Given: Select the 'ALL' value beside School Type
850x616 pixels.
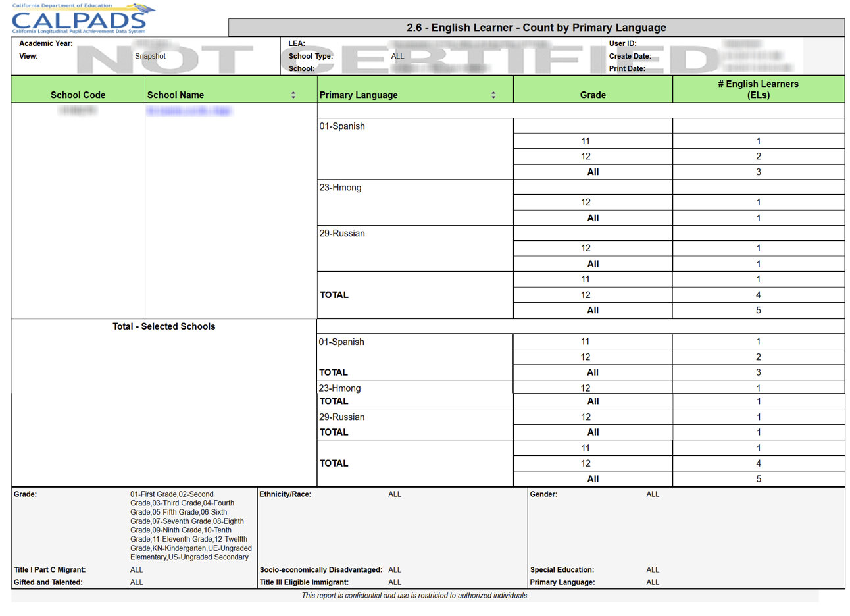Looking at the screenshot, I should point(397,56).
